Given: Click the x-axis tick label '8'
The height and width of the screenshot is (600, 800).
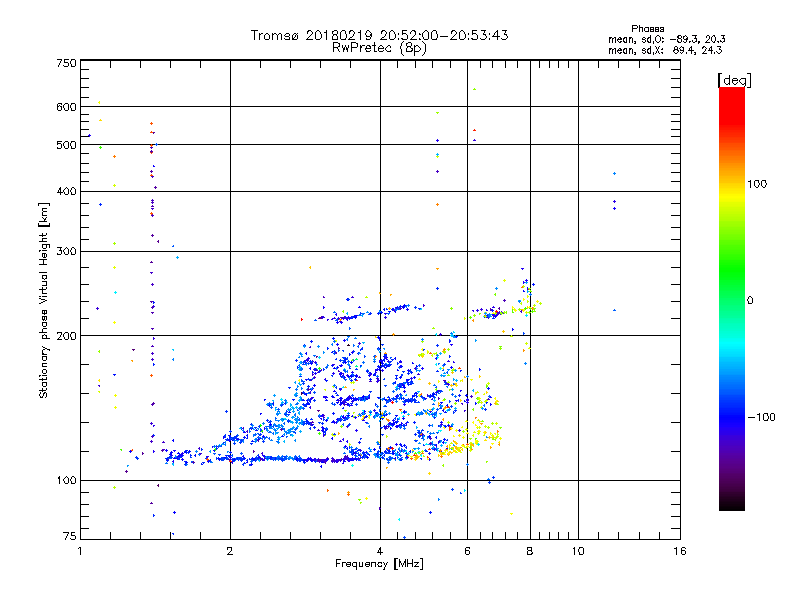Looking at the screenshot, I should point(530,551).
